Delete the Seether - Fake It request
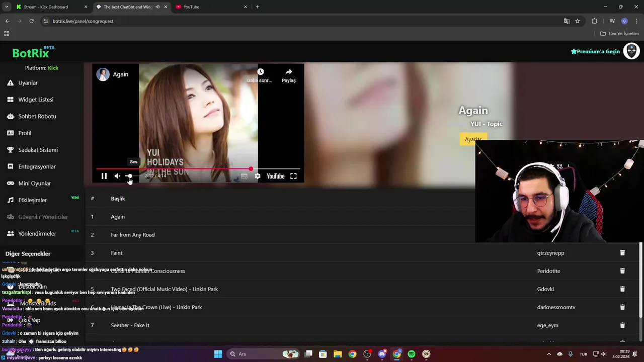Image resolution: width=644 pixels, height=362 pixels. (622, 325)
